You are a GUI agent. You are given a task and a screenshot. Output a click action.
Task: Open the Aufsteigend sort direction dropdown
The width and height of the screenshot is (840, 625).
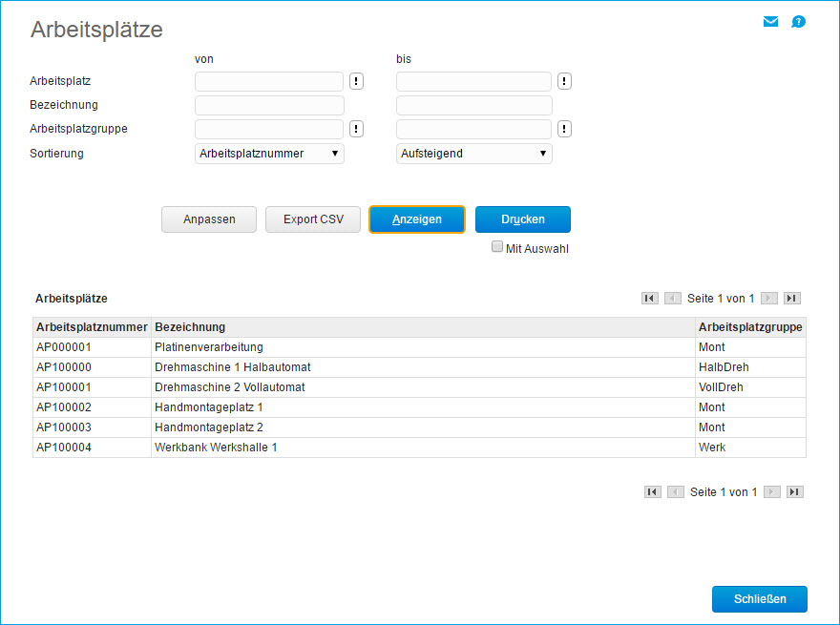[473, 153]
